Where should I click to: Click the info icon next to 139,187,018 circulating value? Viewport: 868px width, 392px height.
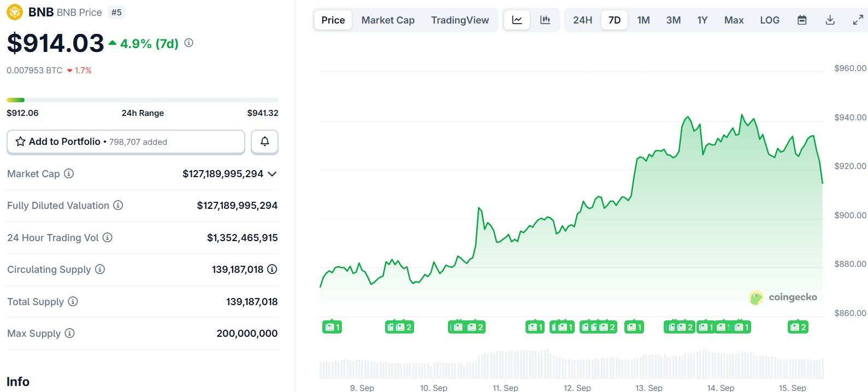point(272,269)
